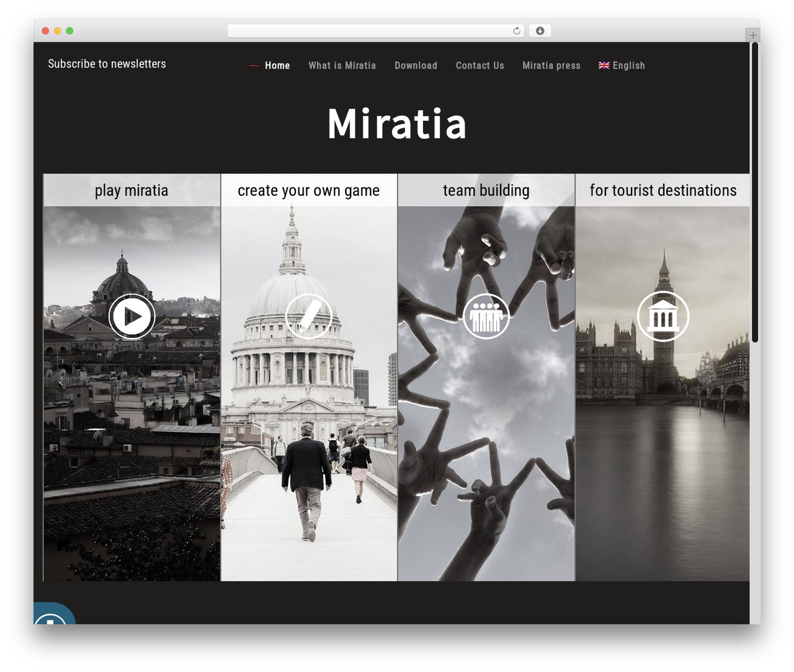This screenshot has width=794, height=672.
Task: Click the browser download arrow button
Action: (x=540, y=31)
